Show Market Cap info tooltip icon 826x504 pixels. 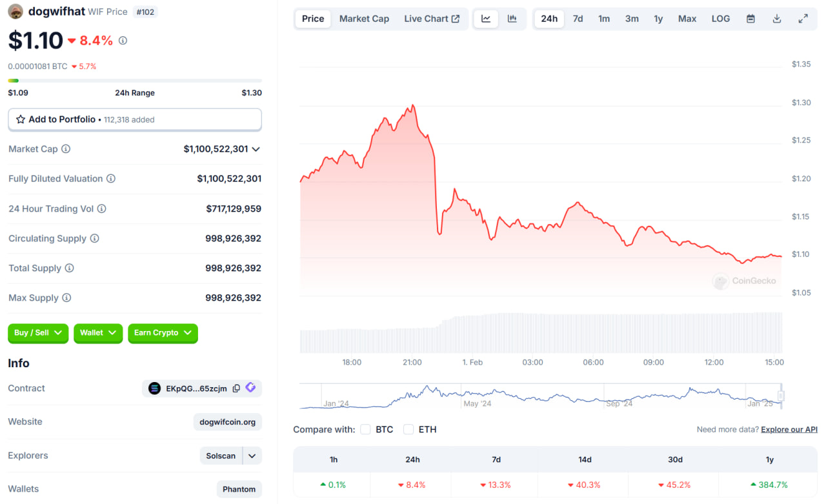tap(66, 149)
